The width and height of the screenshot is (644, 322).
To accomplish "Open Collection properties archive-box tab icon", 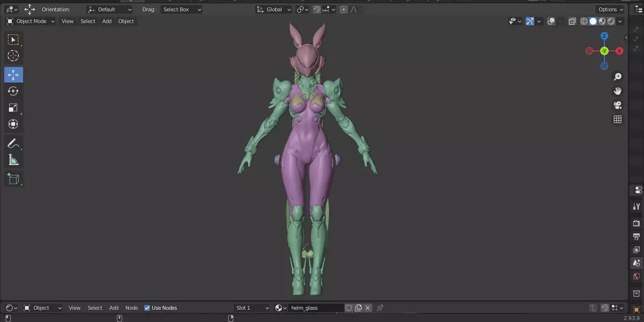I will 636,293.
